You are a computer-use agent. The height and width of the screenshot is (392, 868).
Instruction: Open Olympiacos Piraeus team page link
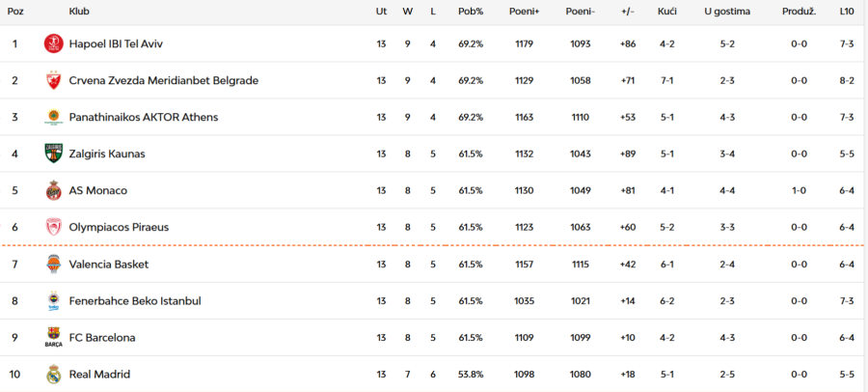click(x=119, y=227)
